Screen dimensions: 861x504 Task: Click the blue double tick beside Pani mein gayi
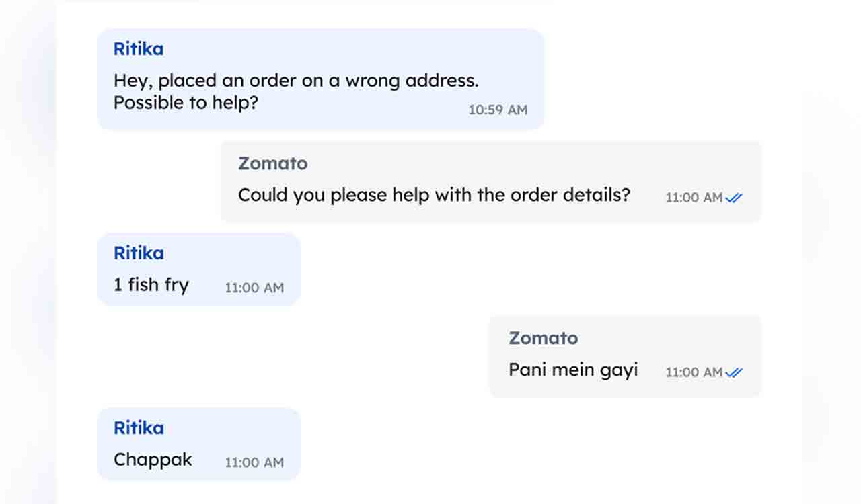click(734, 372)
